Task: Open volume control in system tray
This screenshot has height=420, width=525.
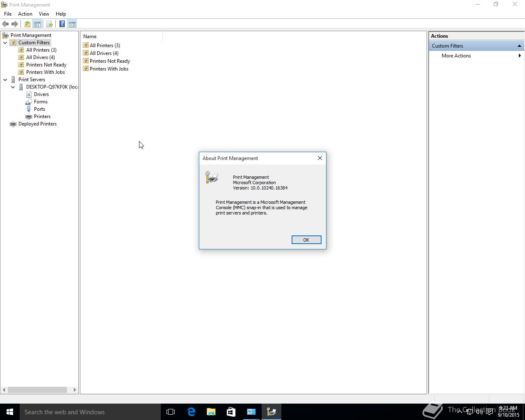Action: coord(479,412)
